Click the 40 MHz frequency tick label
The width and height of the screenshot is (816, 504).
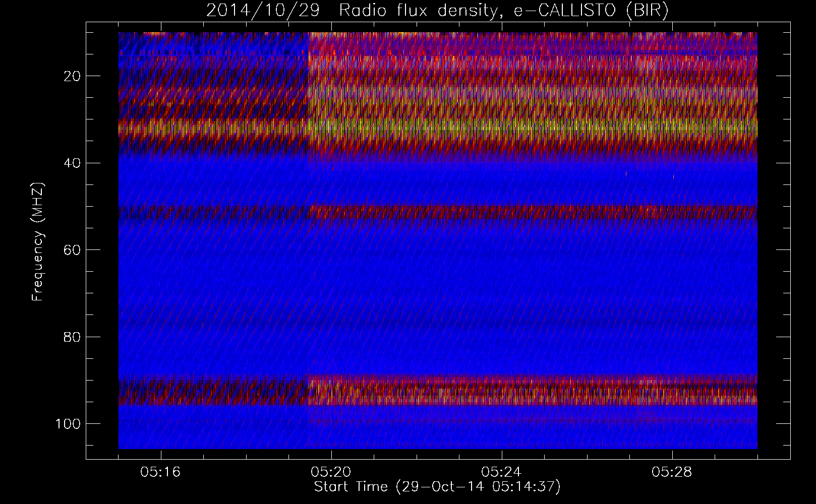(x=73, y=163)
